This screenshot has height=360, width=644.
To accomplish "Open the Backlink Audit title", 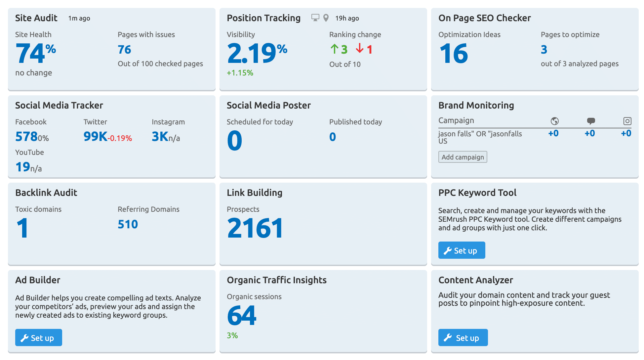I will tap(46, 193).
